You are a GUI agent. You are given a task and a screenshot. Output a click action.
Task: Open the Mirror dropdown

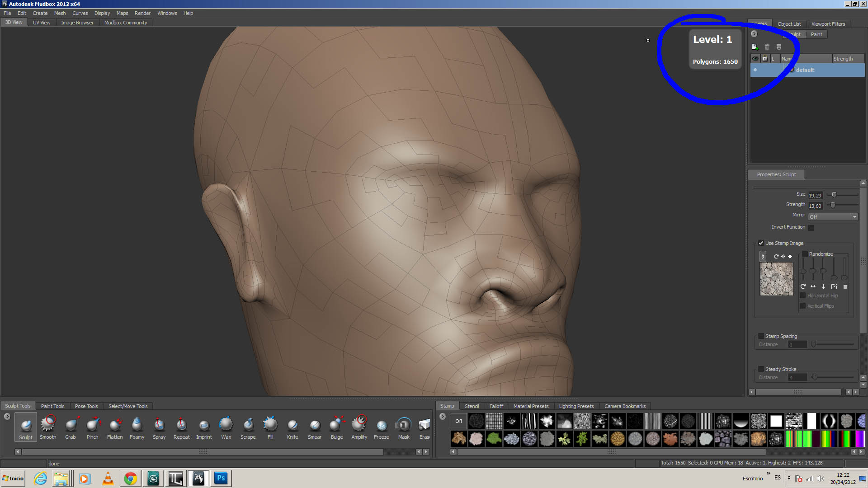833,217
